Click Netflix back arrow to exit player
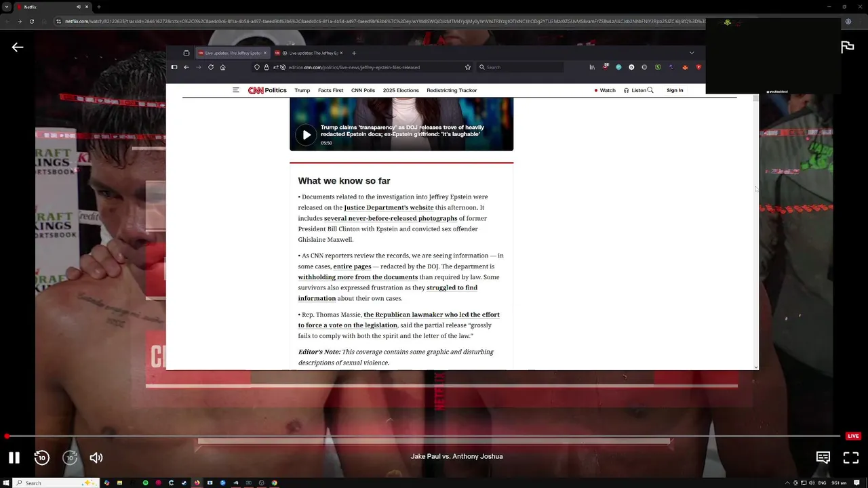 click(x=18, y=47)
